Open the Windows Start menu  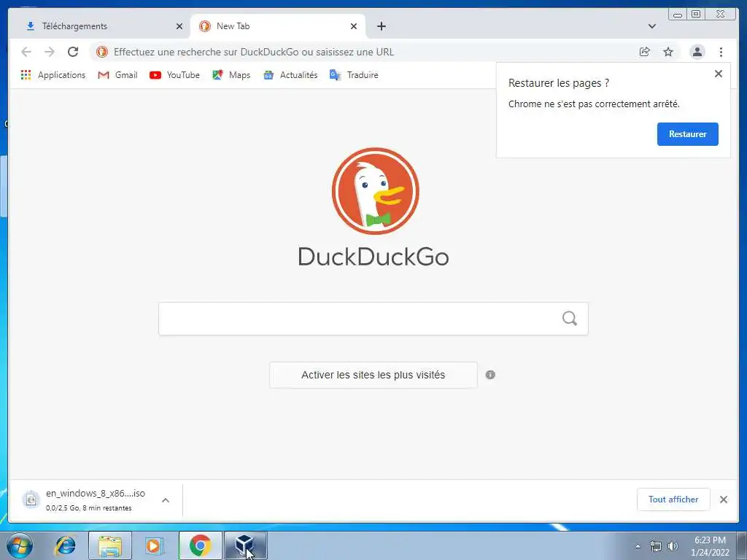point(20,545)
